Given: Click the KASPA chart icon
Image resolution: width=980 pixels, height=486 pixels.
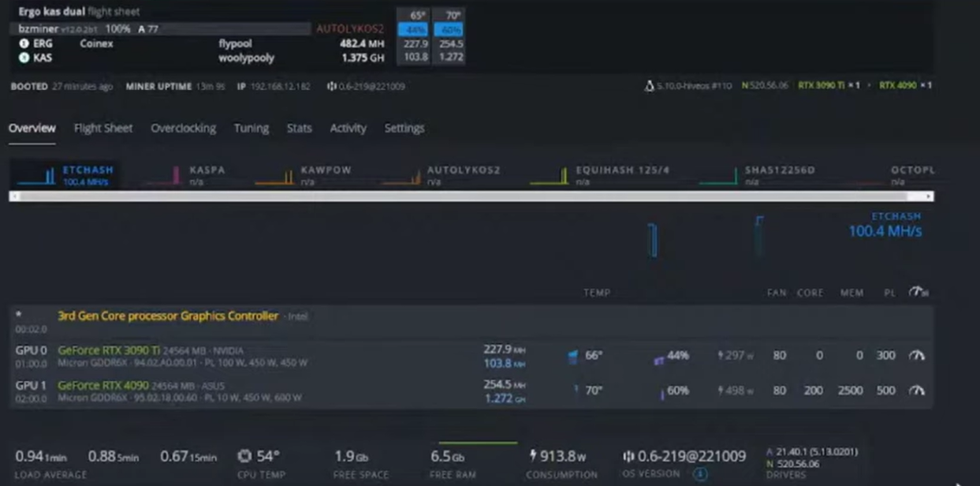Looking at the screenshot, I should click(163, 175).
